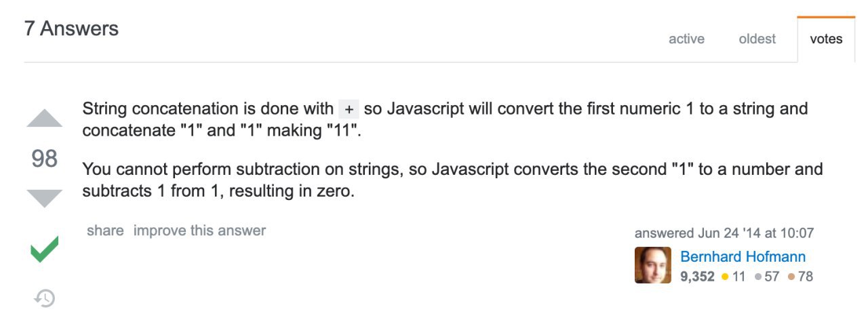
Task: Click the 7 Answers heading
Action: pyautogui.click(x=71, y=28)
